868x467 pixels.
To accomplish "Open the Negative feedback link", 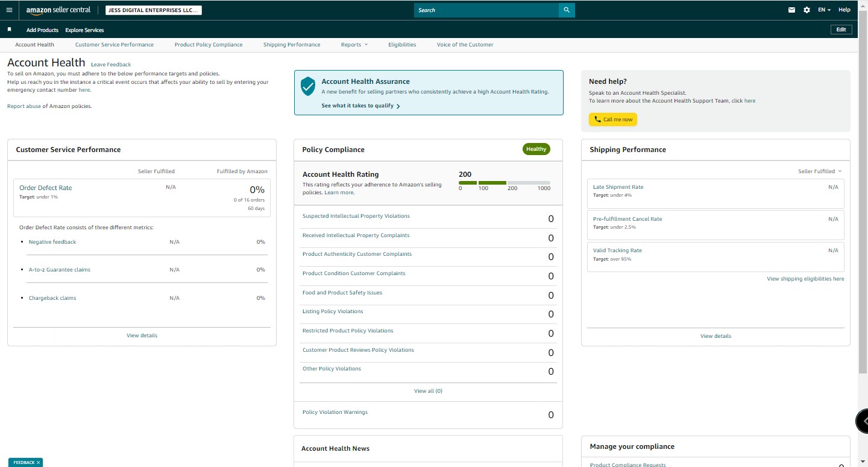I will pos(52,242).
